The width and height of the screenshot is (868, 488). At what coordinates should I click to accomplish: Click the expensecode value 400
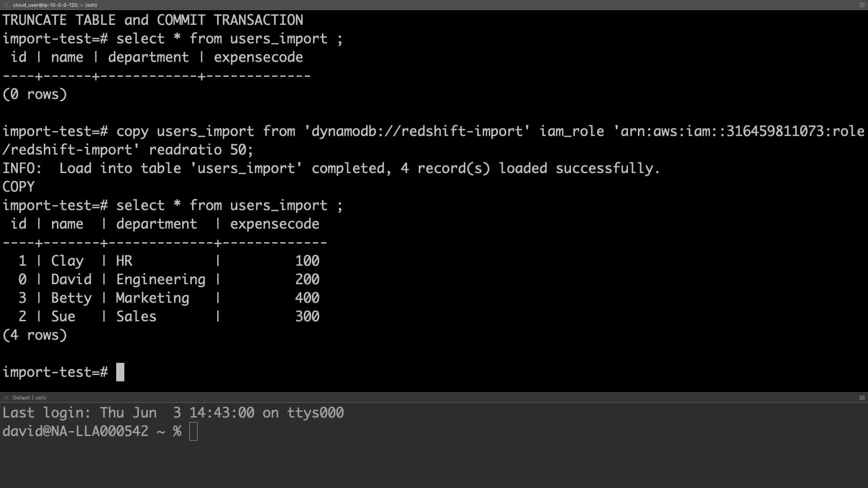(307, 298)
